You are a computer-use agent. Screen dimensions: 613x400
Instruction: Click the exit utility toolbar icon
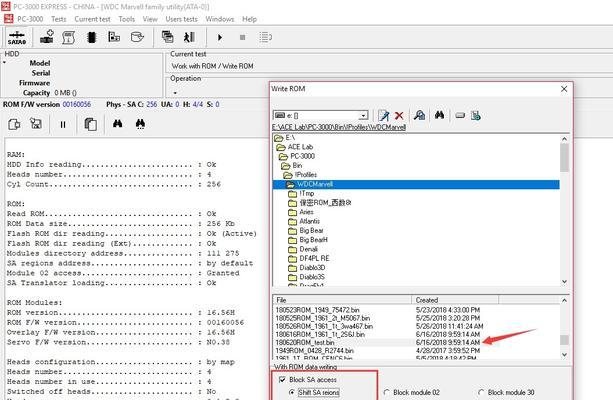click(189, 37)
